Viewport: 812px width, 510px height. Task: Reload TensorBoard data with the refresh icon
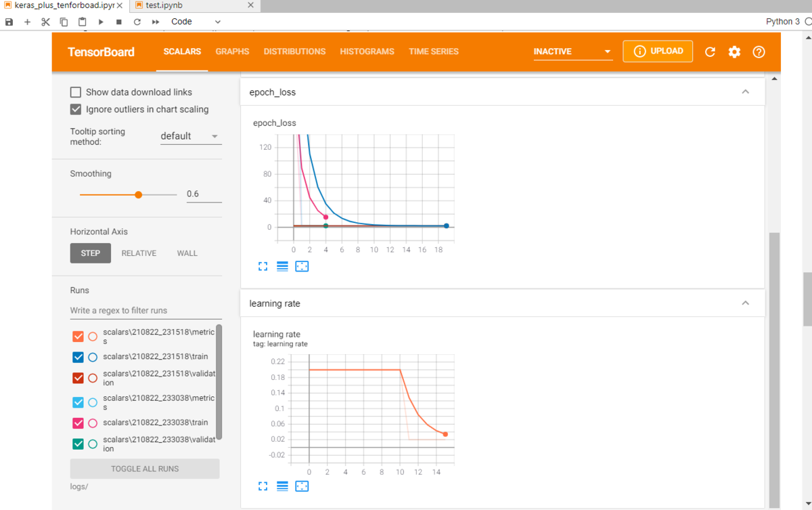pyautogui.click(x=710, y=51)
